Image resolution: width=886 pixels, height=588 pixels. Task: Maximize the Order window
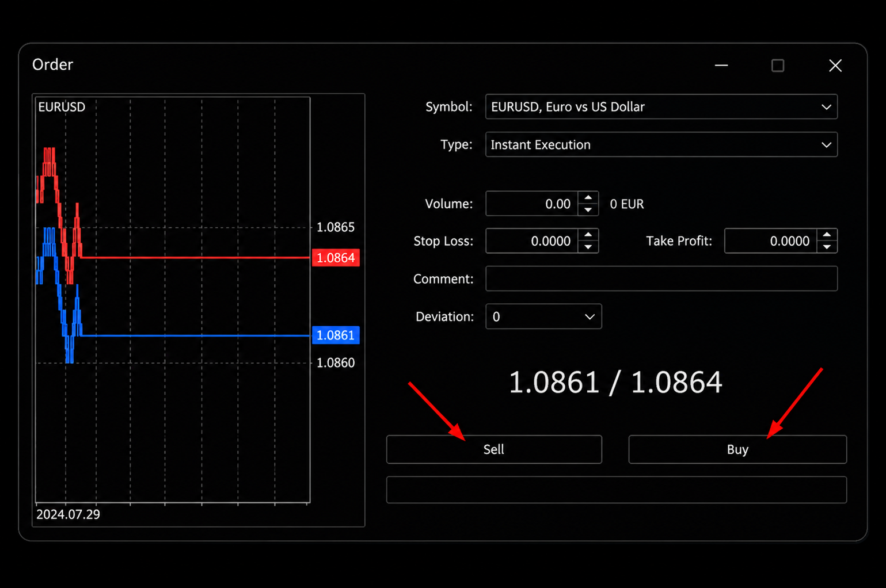tap(778, 65)
